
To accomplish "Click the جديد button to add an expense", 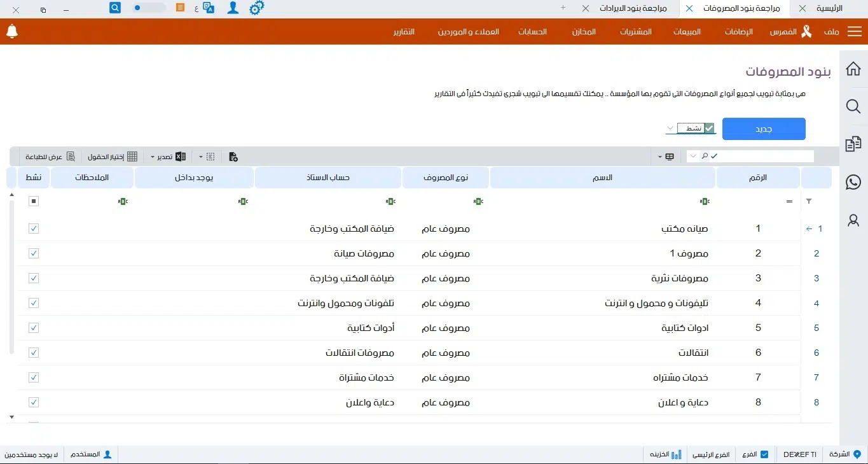I will (763, 129).
